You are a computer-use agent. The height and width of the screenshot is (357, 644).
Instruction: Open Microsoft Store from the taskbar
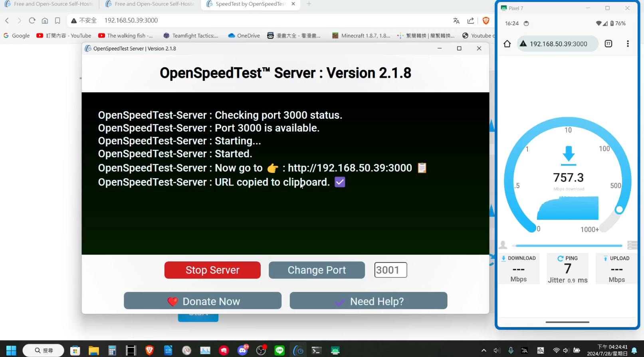(75, 351)
